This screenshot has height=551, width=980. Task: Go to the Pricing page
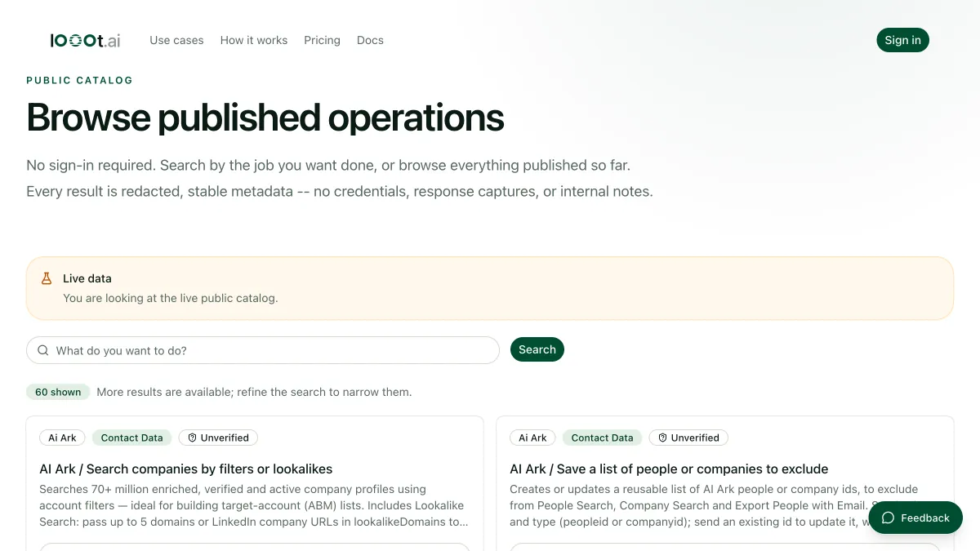(x=322, y=40)
